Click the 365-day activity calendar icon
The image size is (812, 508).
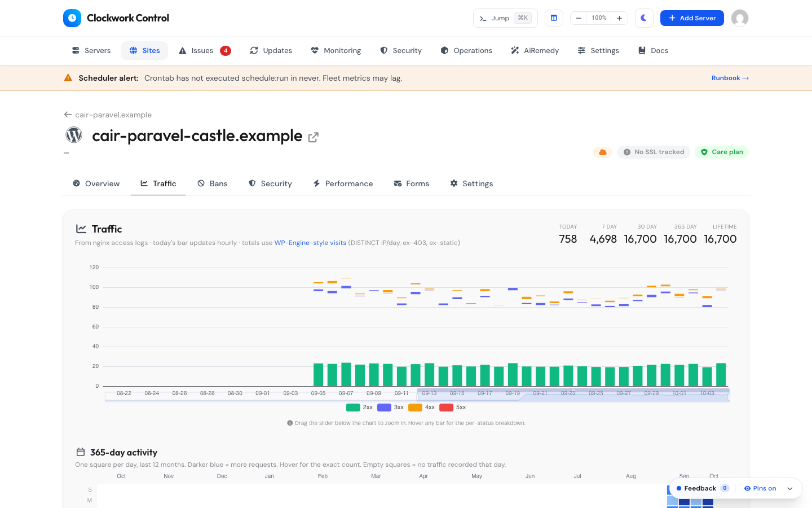[81, 452]
